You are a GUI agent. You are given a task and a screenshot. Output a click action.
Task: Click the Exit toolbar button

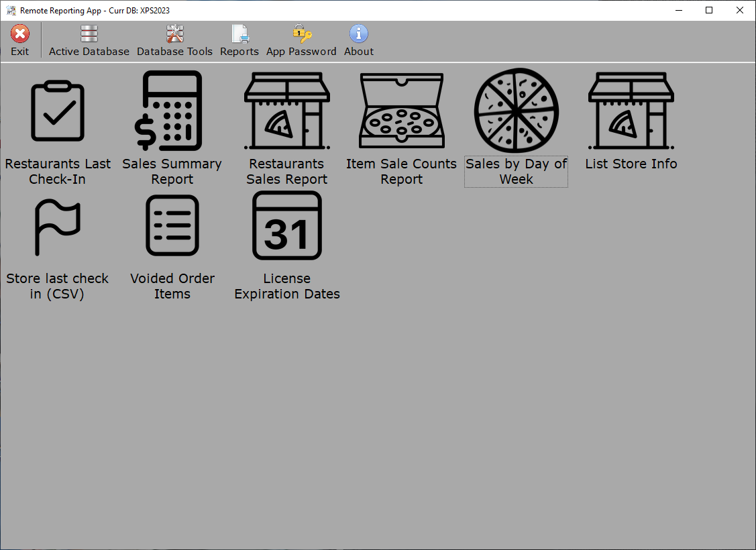(x=20, y=41)
